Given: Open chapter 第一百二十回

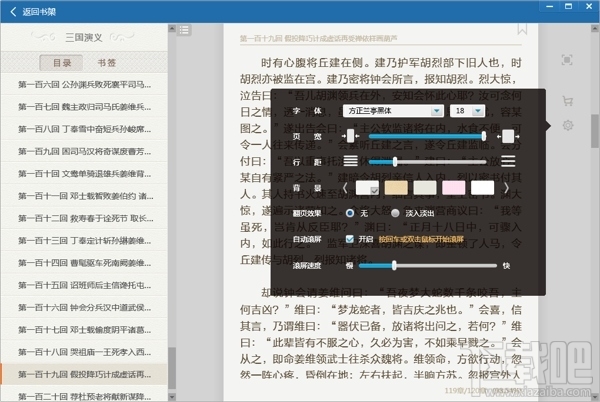Looking at the screenshot, I should point(84,395).
